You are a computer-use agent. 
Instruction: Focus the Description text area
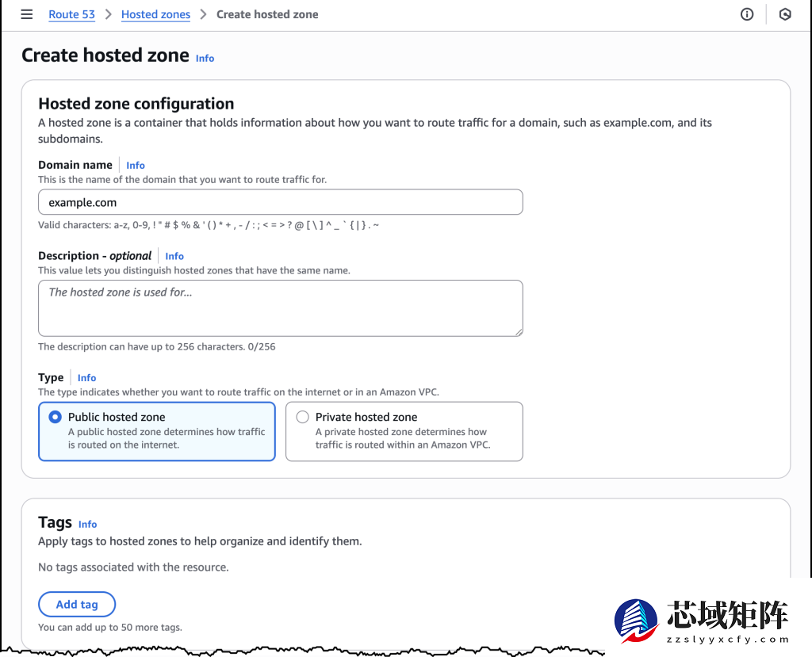point(280,307)
